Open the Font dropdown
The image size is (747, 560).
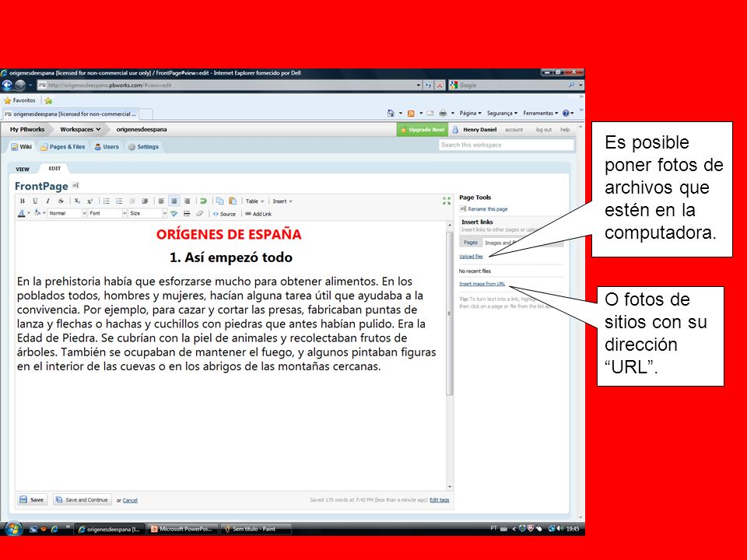pyautogui.click(x=107, y=213)
